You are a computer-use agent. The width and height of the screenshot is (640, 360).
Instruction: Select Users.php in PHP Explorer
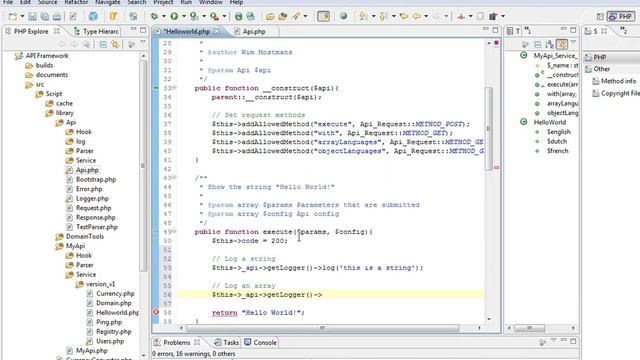110,341
